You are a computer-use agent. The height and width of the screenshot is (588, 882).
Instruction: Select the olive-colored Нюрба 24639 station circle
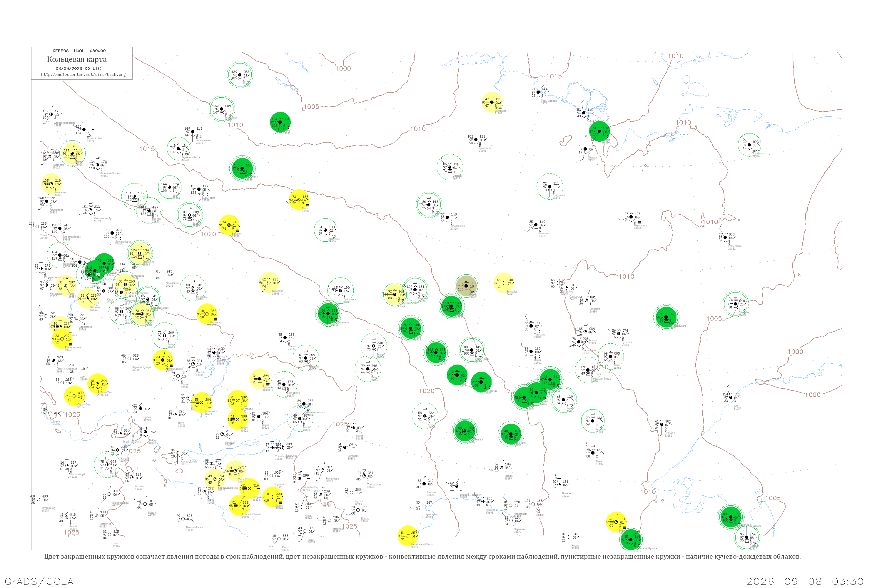coord(466,286)
